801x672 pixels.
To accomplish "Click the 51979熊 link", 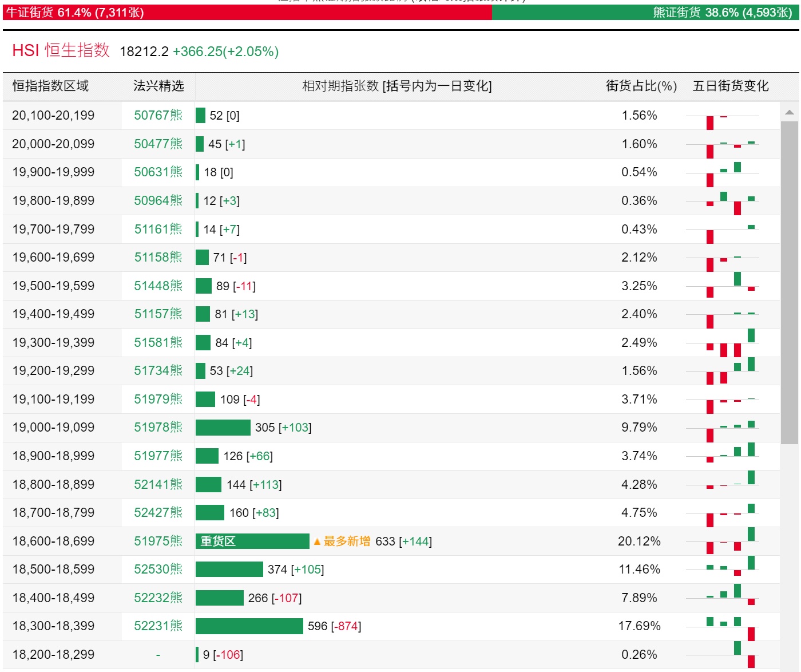I will click(158, 400).
